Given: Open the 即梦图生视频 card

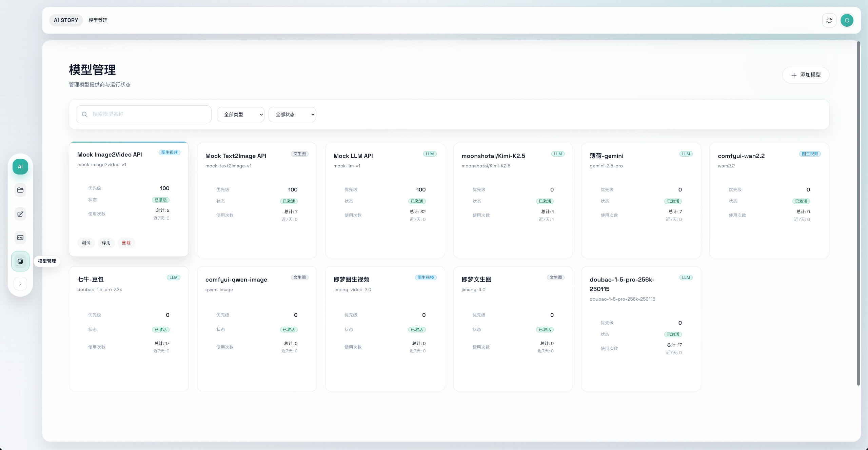Looking at the screenshot, I should [385, 329].
